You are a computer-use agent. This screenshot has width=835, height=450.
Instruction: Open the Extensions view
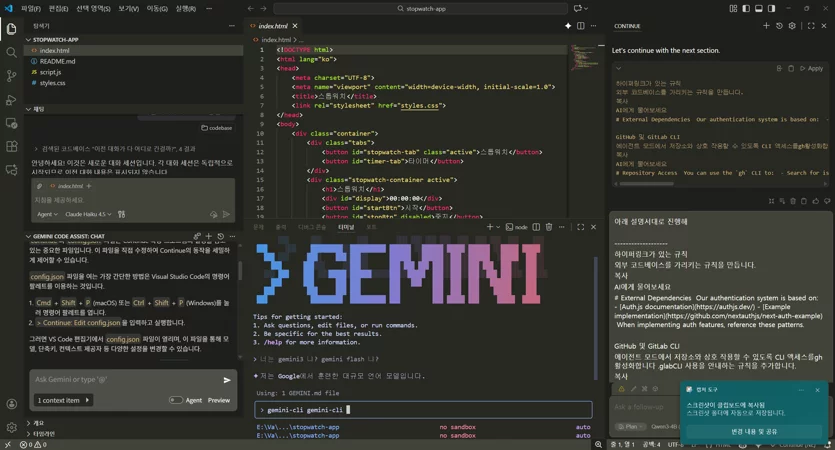pyautogui.click(x=11, y=146)
